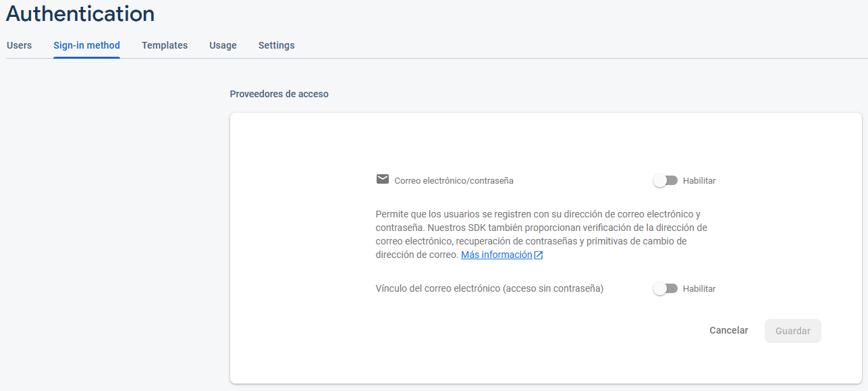The image size is (868, 391).
Task: Click the Habilitar label next to the first toggle
Action: click(698, 180)
